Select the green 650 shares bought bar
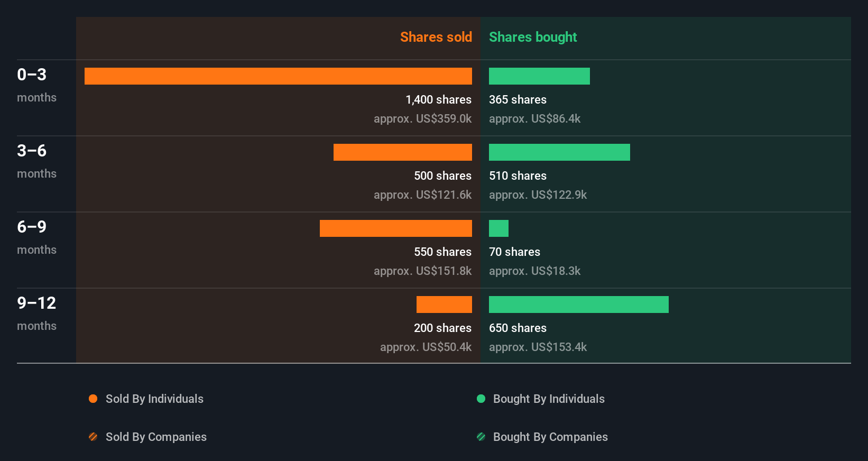The image size is (868, 461). point(579,305)
